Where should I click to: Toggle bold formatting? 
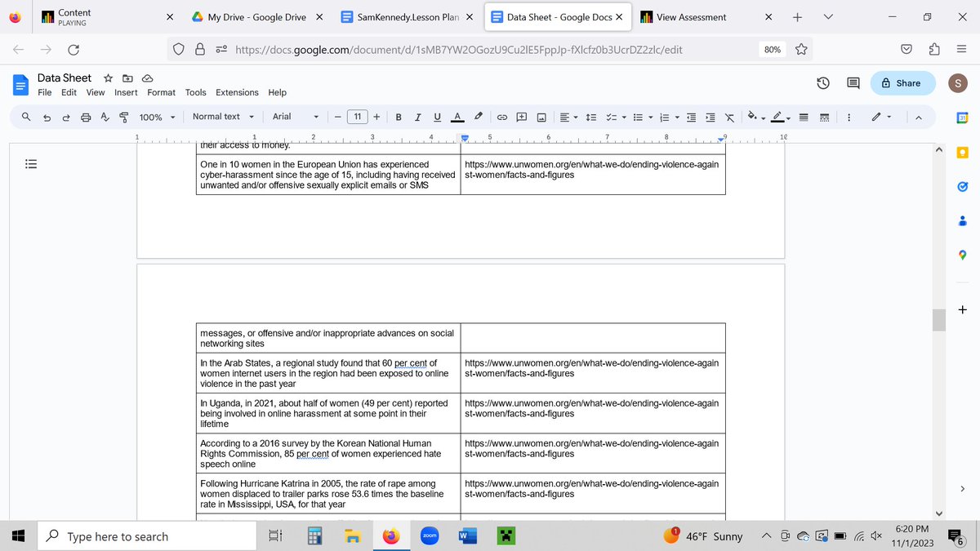click(x=399, y=117)
